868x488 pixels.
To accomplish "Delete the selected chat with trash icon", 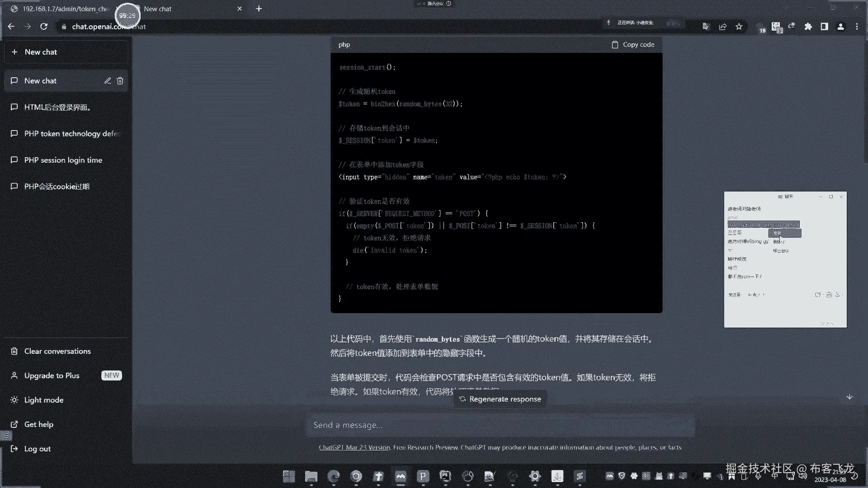I will coord(120,81).
